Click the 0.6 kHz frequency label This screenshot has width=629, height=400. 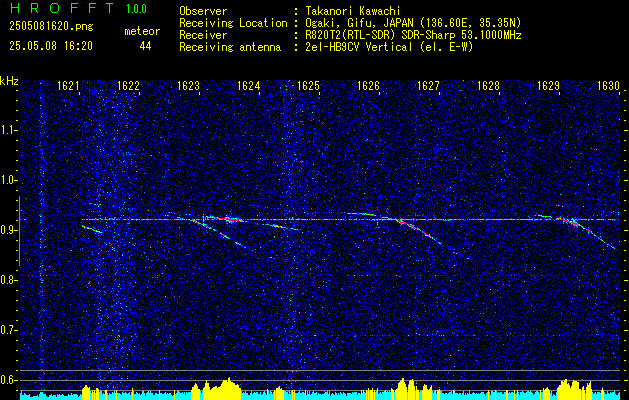pyautogui.click(x=9, y=380)
